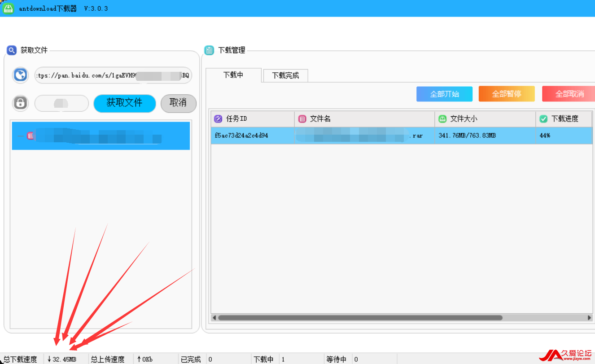Click the 全部暂停 button

[507, 94]
